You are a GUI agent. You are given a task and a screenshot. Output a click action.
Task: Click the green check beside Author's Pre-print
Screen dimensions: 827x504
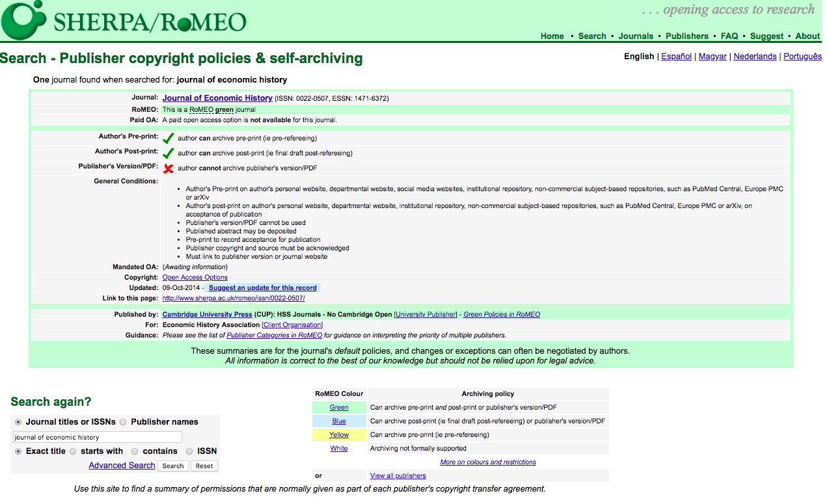coord(169,138)
